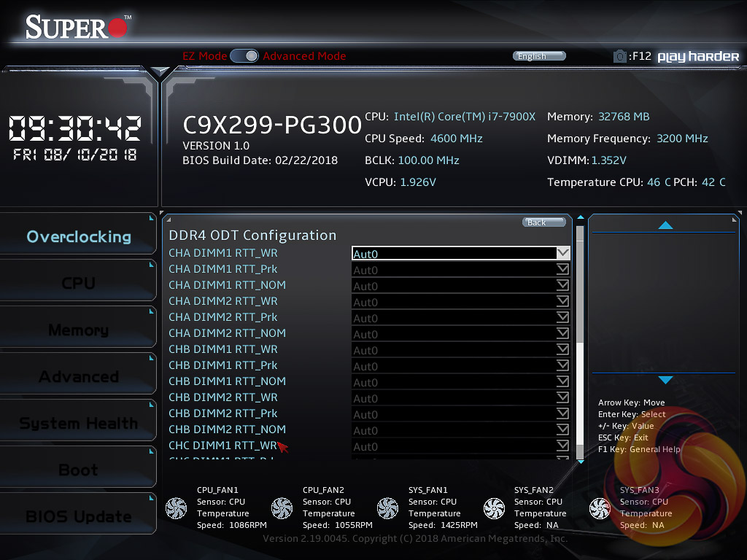Viewport: 747px width, 560px height.
Task: Click the Back button
Action: point(544,222)
